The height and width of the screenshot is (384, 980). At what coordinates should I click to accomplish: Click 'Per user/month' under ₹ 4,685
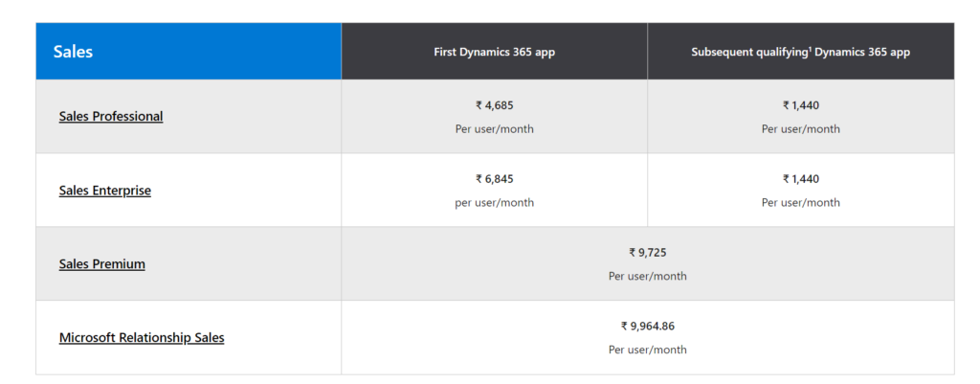pos(494,128)
